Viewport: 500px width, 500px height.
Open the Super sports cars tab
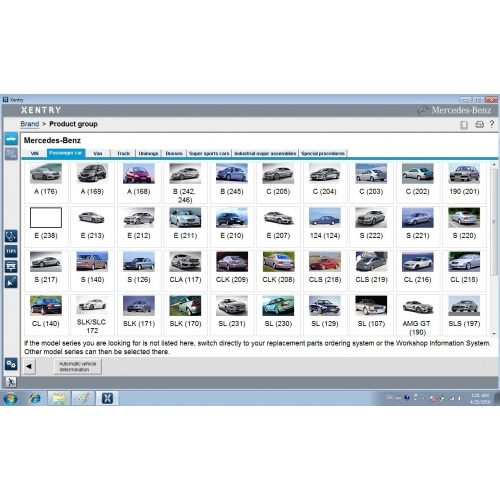209,153
